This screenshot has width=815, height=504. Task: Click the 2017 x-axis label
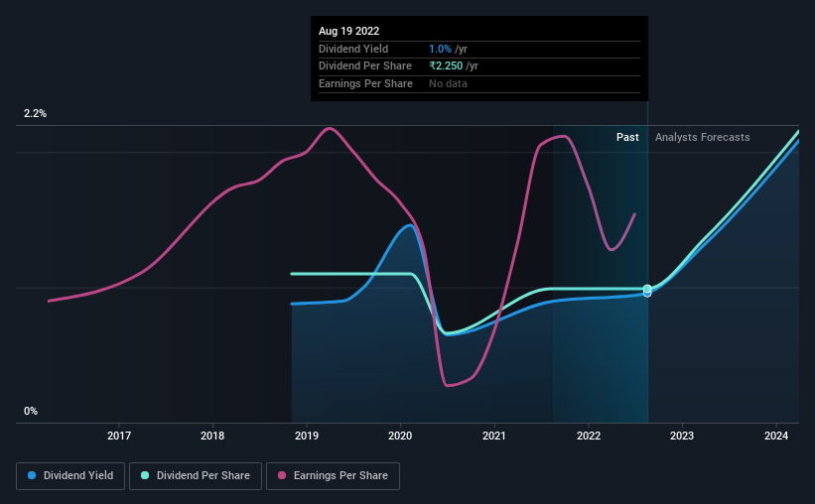point(119,436)
